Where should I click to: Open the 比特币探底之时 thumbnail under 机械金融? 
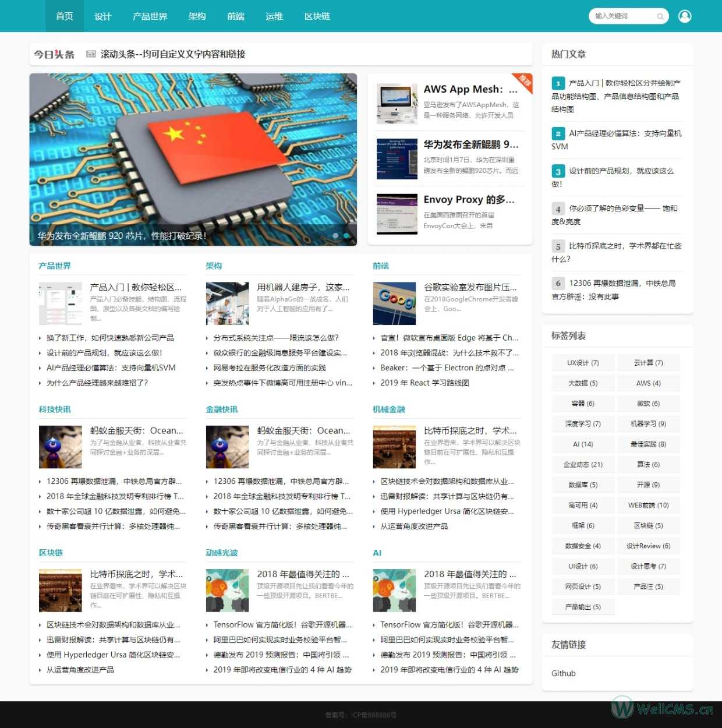394,447
